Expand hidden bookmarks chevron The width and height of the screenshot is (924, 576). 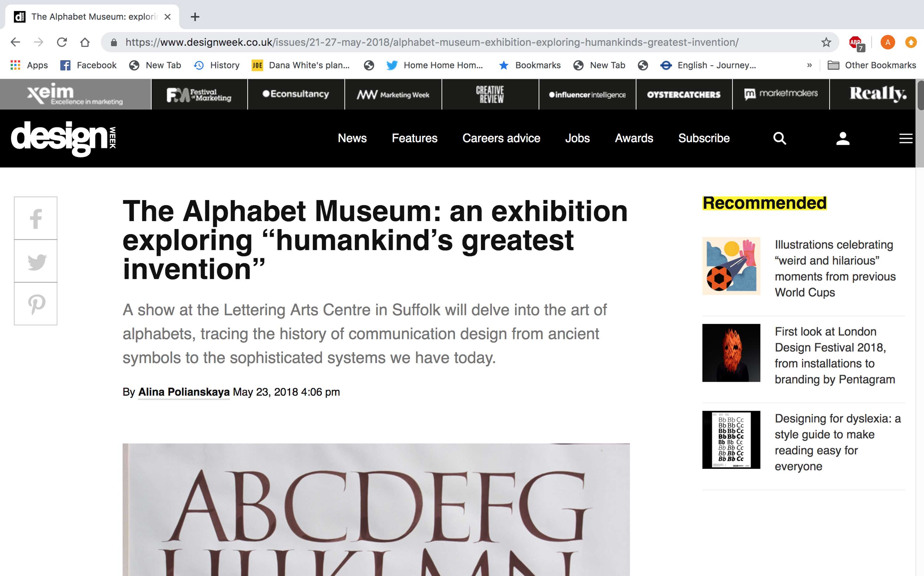[809, 65]
